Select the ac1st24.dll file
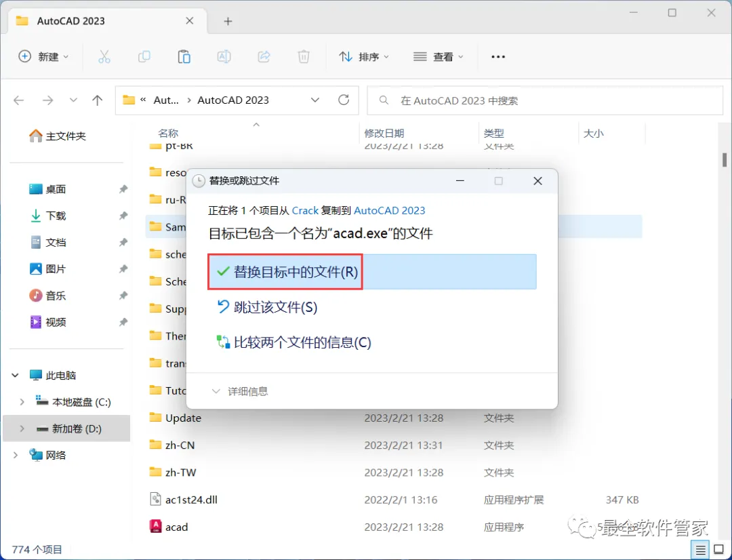 click(x=191, y=500)
